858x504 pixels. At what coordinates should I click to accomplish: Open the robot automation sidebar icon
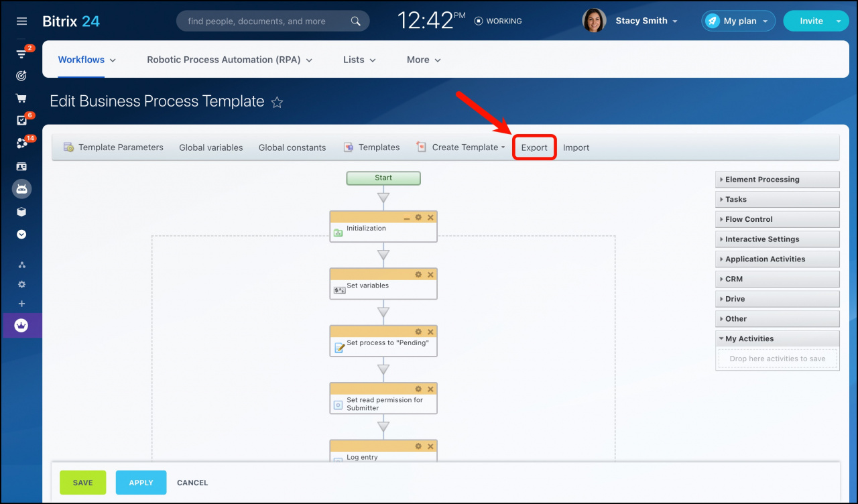point(21,189)
